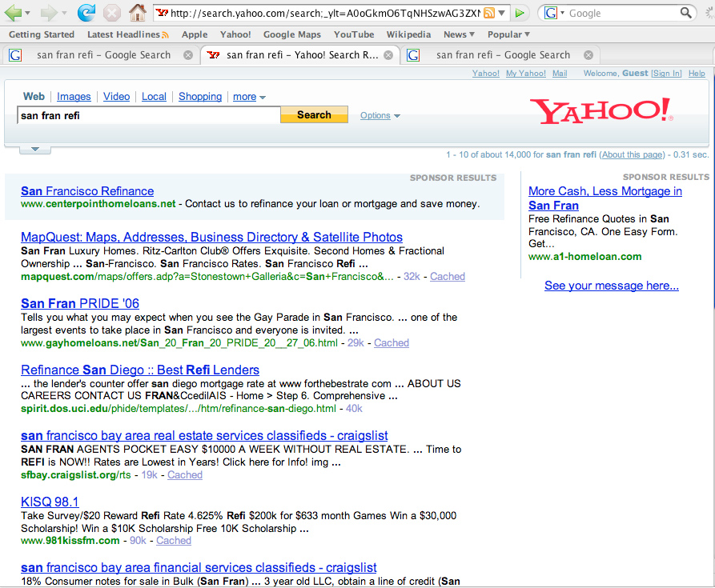Click the Yahoo! link in top bar

pyautogui.click(x=486, y=74)
